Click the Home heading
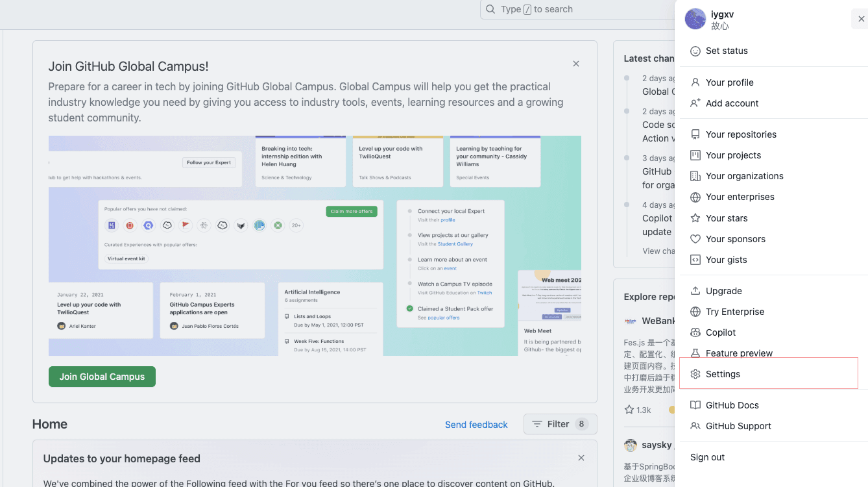868x487 pixels. 50,424
